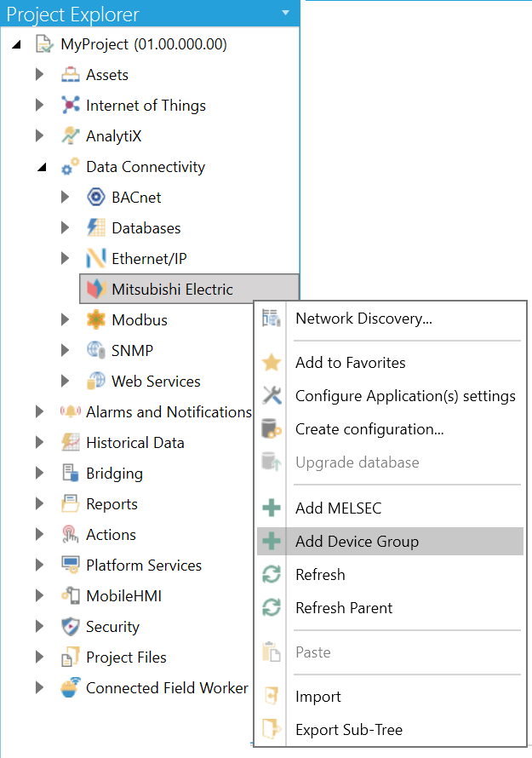
Task: Click the Modbus icon in tree
Action: (x=96, y=320)
